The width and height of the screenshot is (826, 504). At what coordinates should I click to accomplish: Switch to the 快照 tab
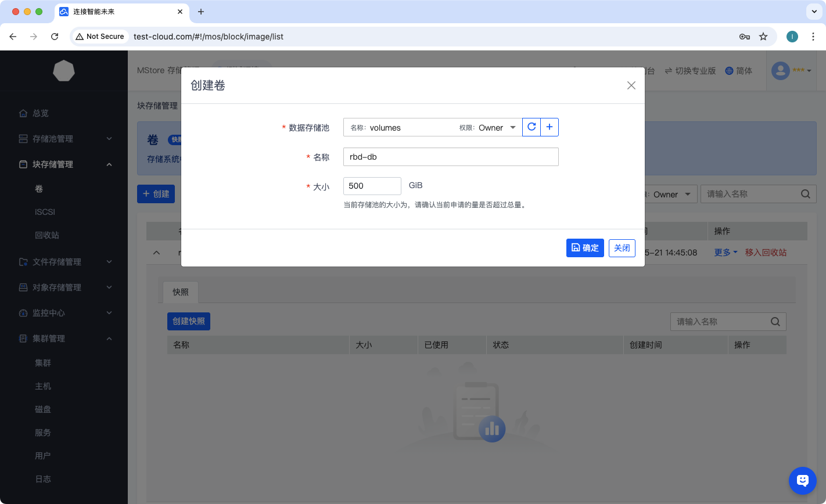tap(181, 292)
